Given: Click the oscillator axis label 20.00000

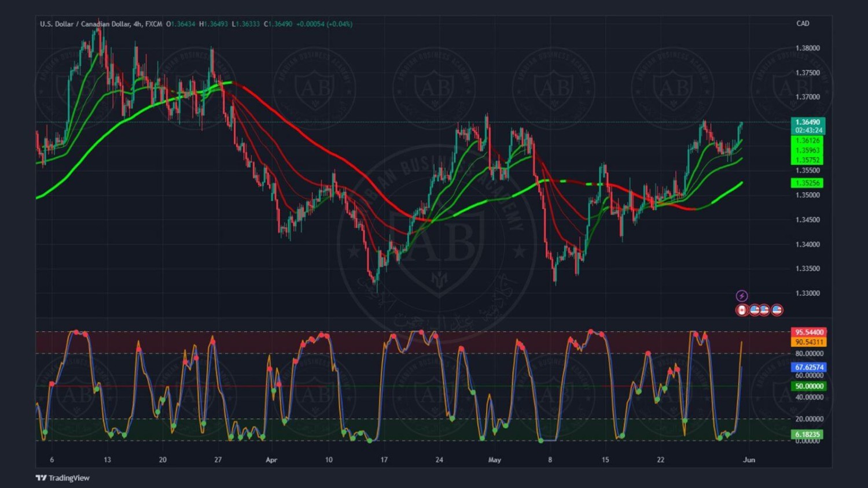Looking at the screenshot, I should click(809, 419).
